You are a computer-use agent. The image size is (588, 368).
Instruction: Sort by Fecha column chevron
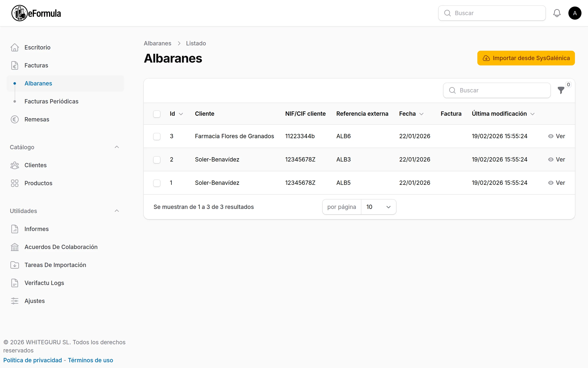click(x=421, y=114)
